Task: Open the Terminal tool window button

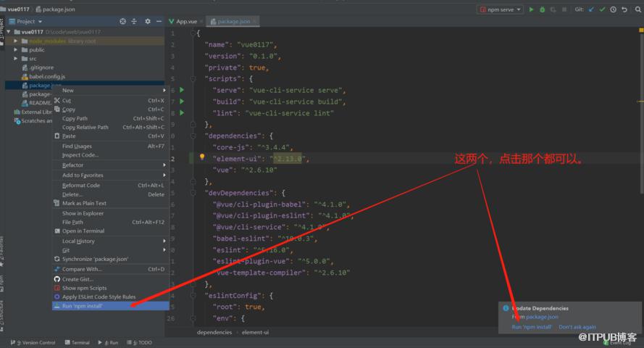Action: click(78, 343)
